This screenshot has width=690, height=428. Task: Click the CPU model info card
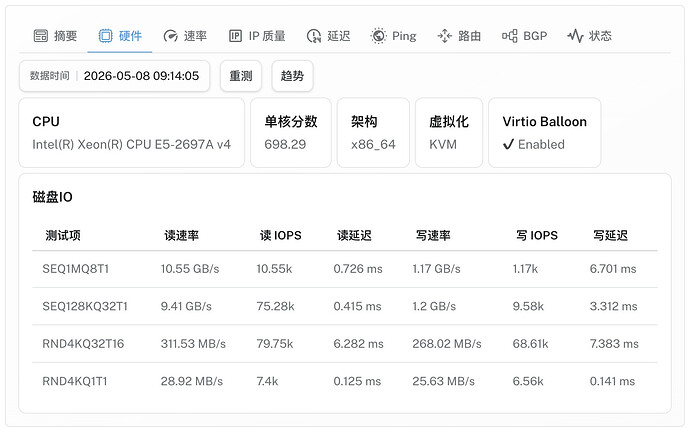[x=132, y=132]
